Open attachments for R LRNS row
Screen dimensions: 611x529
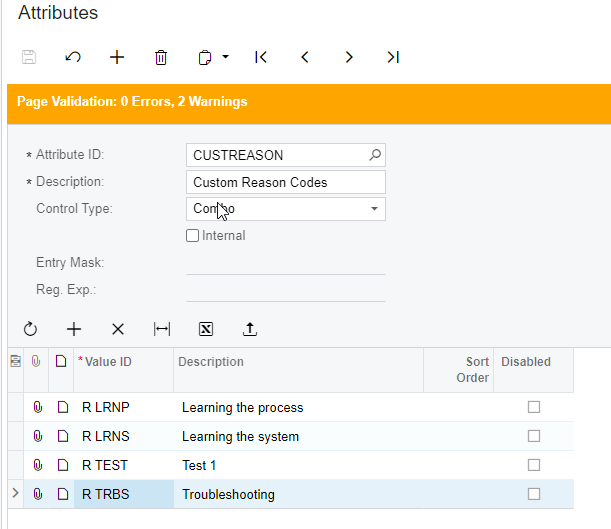coord(37,436)
